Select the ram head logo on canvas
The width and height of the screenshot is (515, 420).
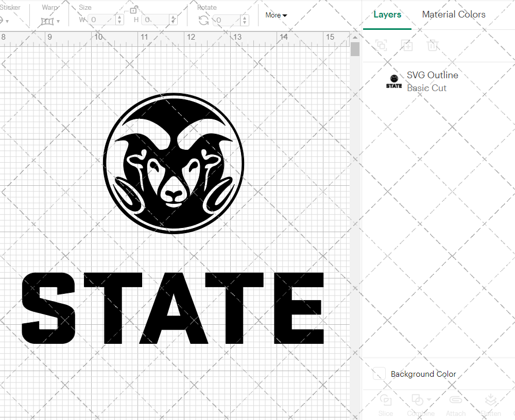tap(174, 163)
